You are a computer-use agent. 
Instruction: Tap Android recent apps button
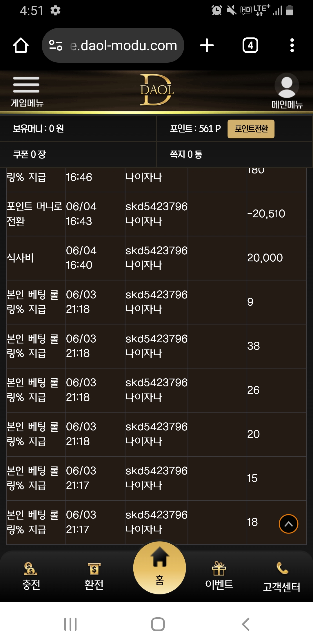(70, 624)
